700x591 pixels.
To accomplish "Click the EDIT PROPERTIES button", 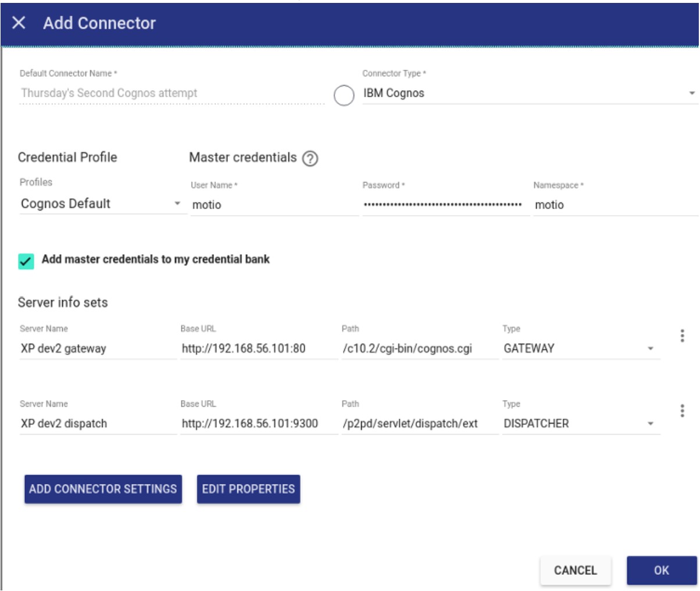I will coord(248,489).
